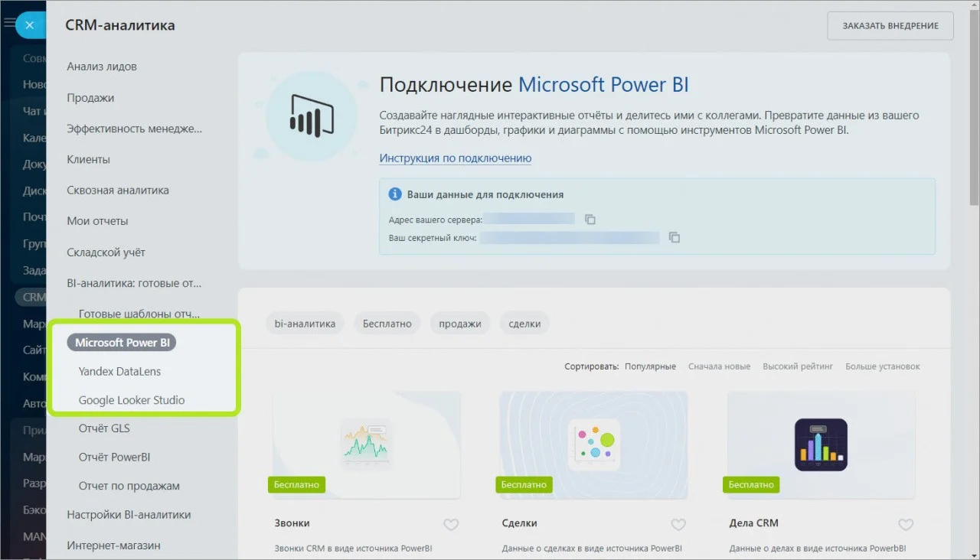Click heart icon on Дела CRM card
Image resolution: width=980 pixels, height=560 pixels.
pyautogui.click(x=906, y=524)
